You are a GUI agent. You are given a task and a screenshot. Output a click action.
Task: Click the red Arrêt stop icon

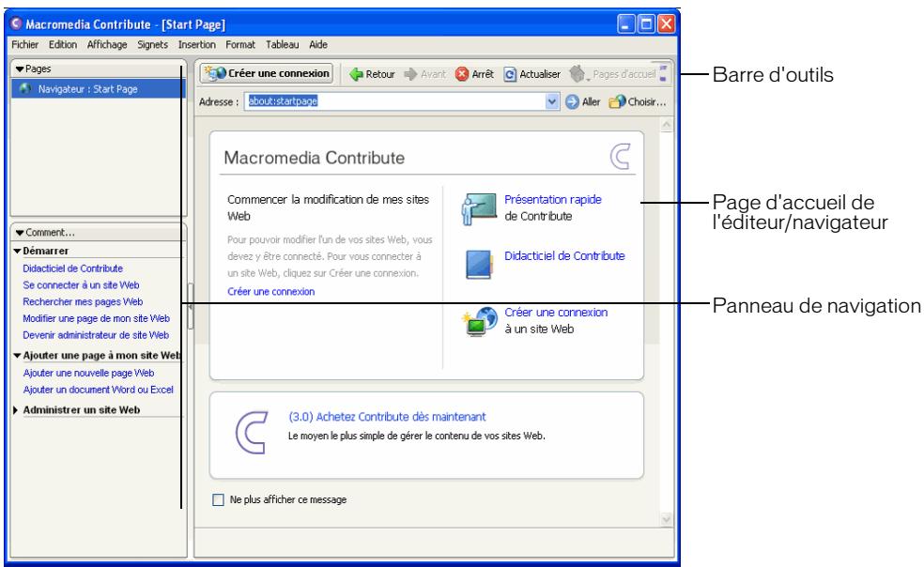tap(462, 74)
